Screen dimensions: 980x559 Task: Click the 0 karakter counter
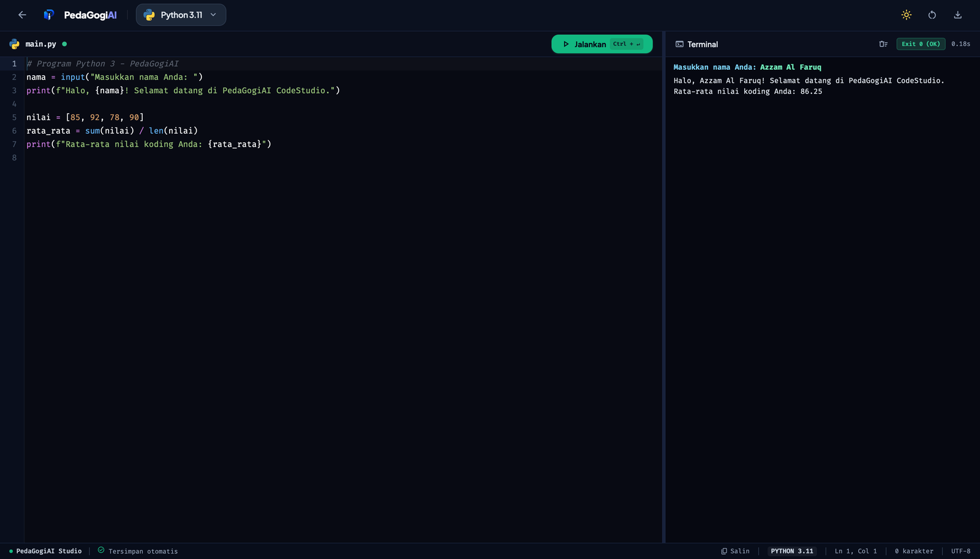(914, 551)
